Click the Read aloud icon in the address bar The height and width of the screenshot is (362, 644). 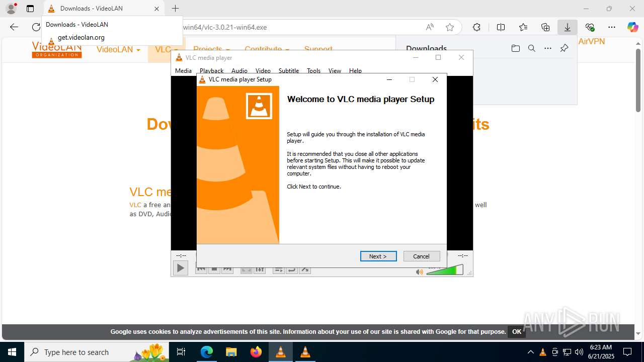coord(430,27)
